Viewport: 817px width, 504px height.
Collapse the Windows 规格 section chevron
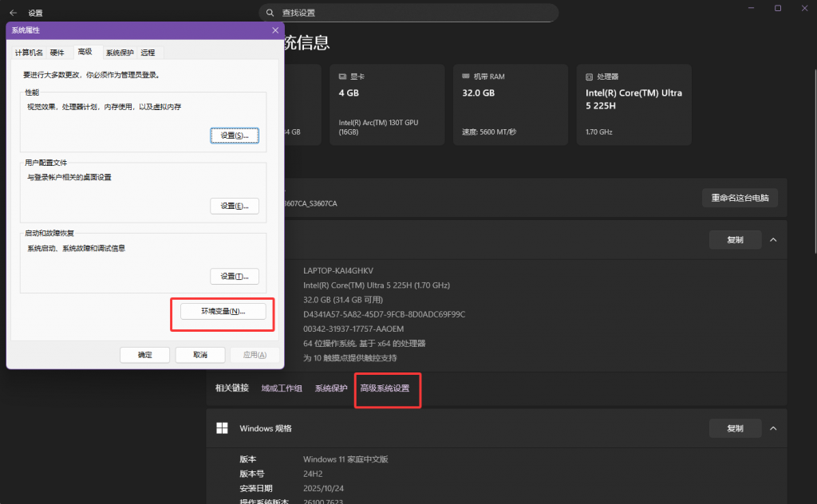click(772, 428)
